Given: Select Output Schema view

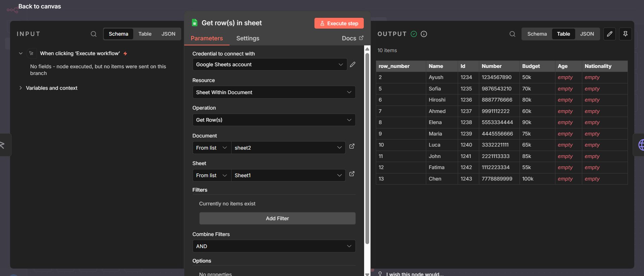Looking at the screenshot, I should (x=537, y=34).
